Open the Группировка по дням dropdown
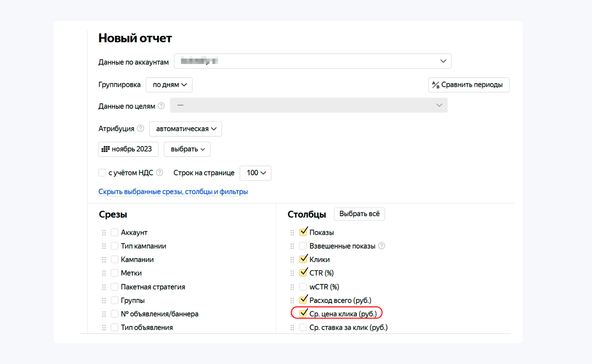Image resolution: width=592 pixels, height=364 pixels. (x=169, y=85)
